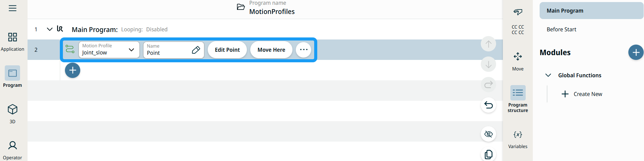644x161 pixels.
Task: Select the Program structure tab
Action: [518, 99]
